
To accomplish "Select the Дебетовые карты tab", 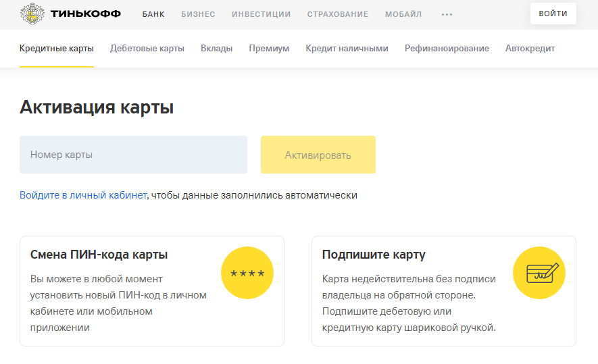I will pos(147,49).
